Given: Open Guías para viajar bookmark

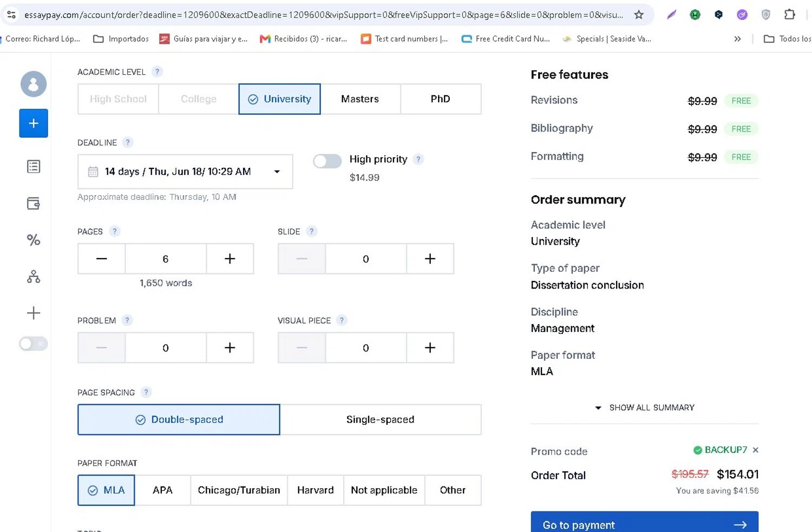Looking at the screenshot, I should 204,39.
